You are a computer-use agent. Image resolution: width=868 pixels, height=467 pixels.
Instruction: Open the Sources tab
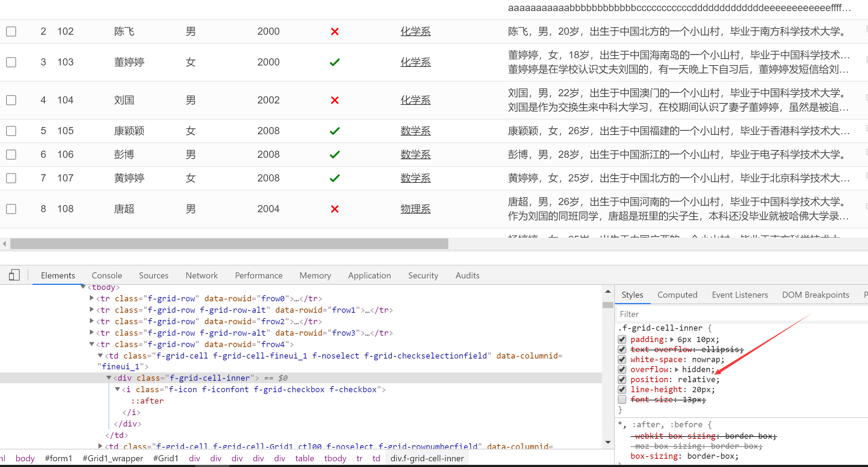tap(154, 275)
